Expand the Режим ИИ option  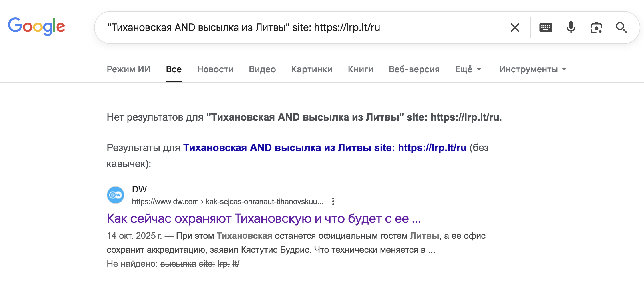point(128,69)
